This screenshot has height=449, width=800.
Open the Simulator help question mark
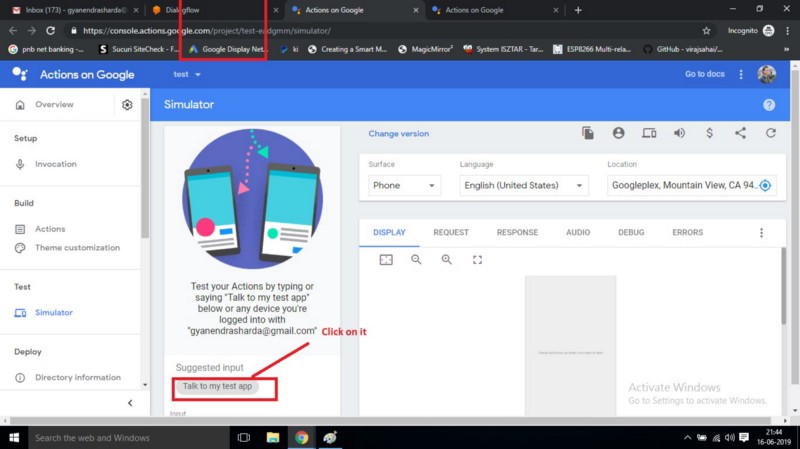pyautogui.click(x=769, y=105)
